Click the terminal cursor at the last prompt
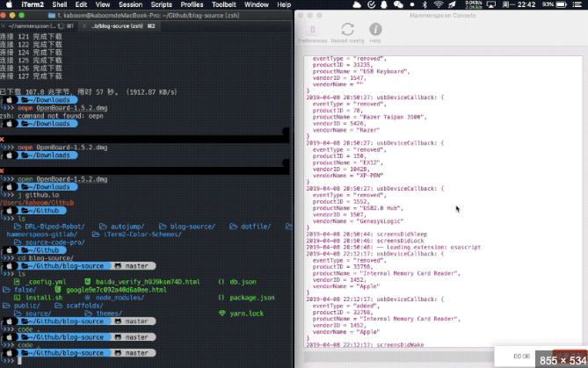 19,360
